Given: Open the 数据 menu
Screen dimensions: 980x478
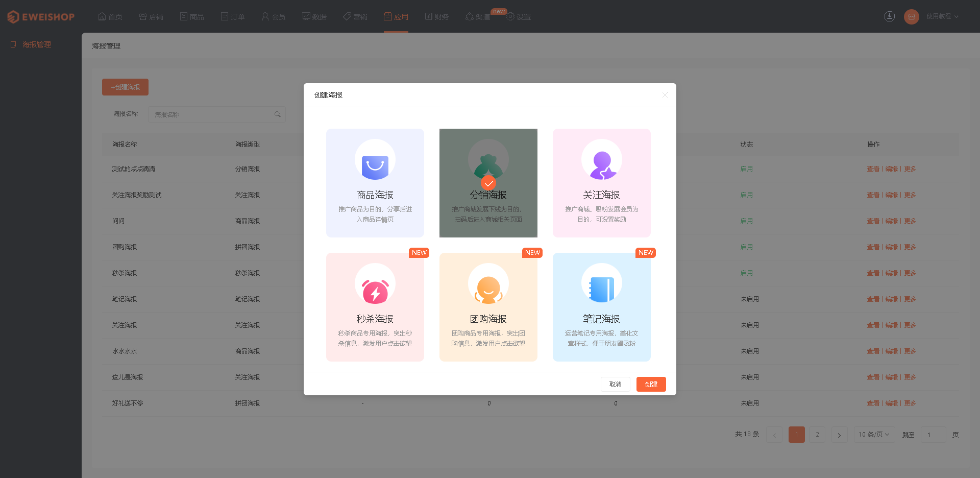Looking at the screenshot, I should [314, 17].
